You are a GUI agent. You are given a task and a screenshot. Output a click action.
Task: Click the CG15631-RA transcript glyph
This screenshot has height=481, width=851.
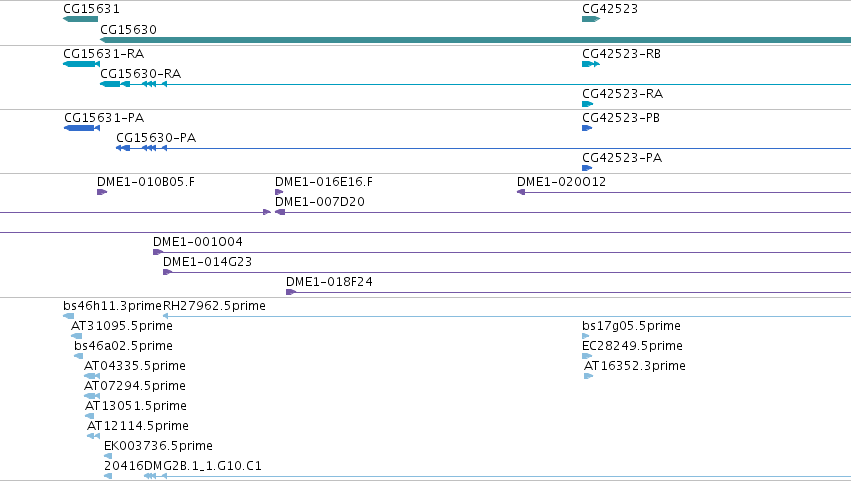81,64
